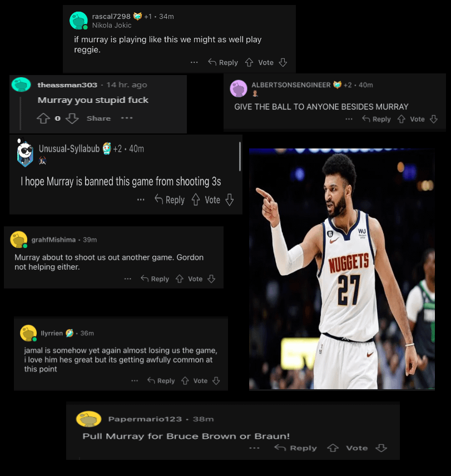Screen dimensions: 451x476
Task: Upvote rascal7298's comment about reggie
Action: coord(249,62)
